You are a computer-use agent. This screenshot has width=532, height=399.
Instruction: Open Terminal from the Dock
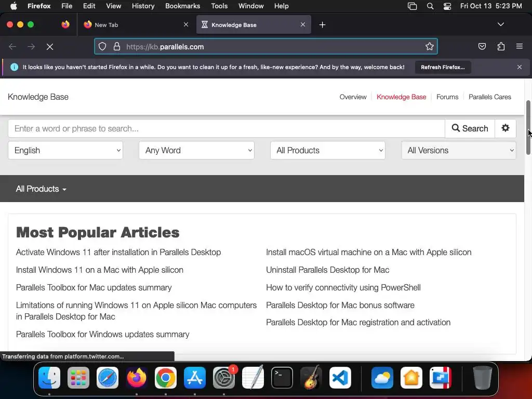pyautogui.click(x=282, y=378)
